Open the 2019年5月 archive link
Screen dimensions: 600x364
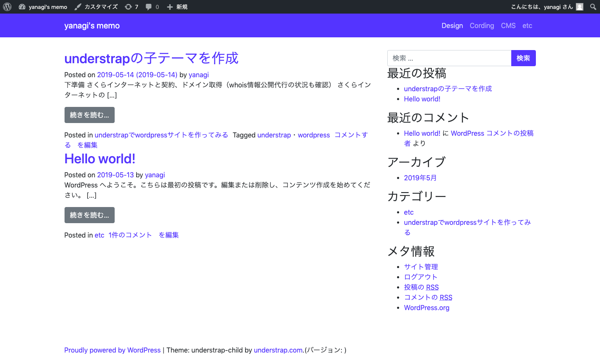(420, 177)
